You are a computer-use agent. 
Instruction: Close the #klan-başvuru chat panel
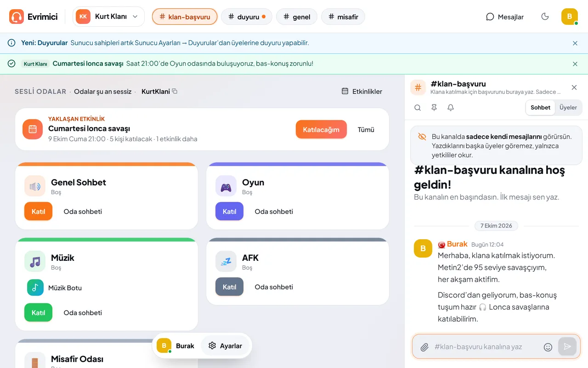pos(574,87)
